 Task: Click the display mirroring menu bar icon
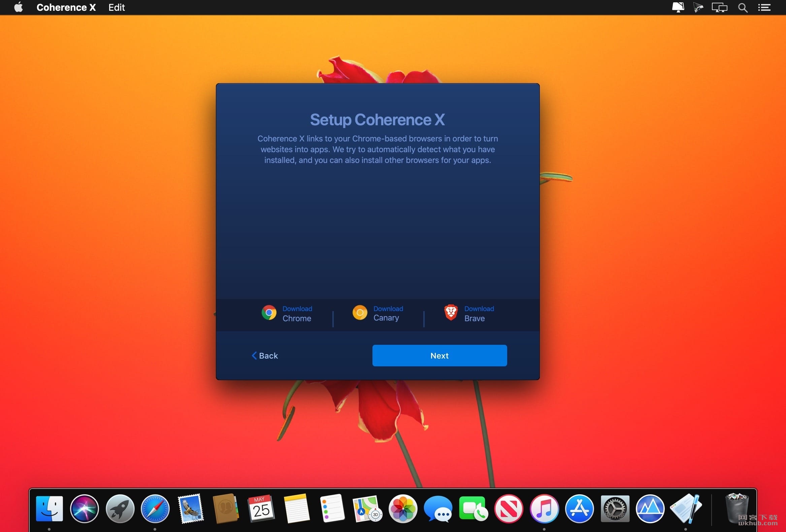pyautogui.click(x=719, y=7)
